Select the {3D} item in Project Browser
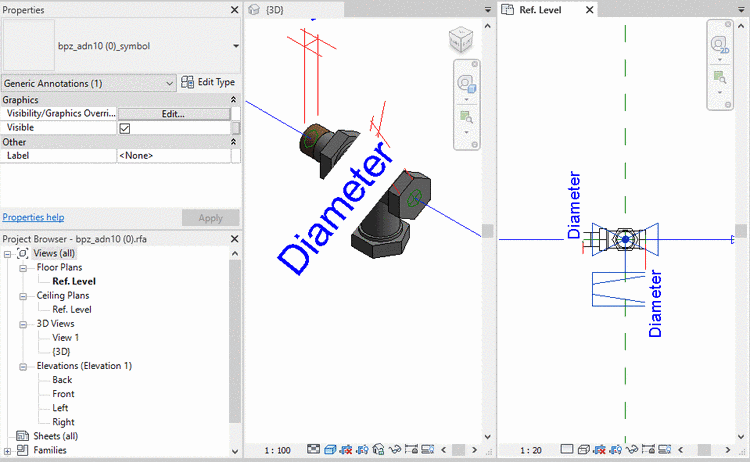Image resolution: width=750 pixels, height=462 pixels. [61, 352]
